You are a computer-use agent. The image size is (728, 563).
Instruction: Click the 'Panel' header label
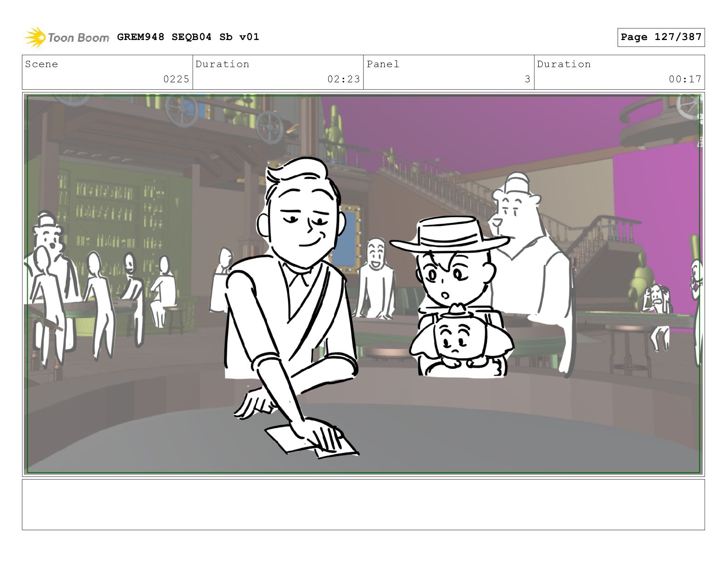coord(383,64)
